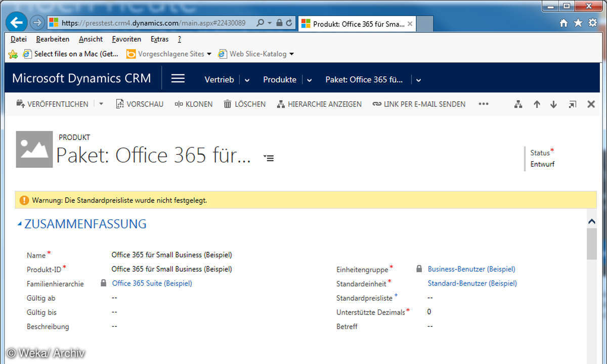Viewport: 607px width, 364px height.
Task: Click the add-to-favorites-bar star icon
Action: click(13, 54)
